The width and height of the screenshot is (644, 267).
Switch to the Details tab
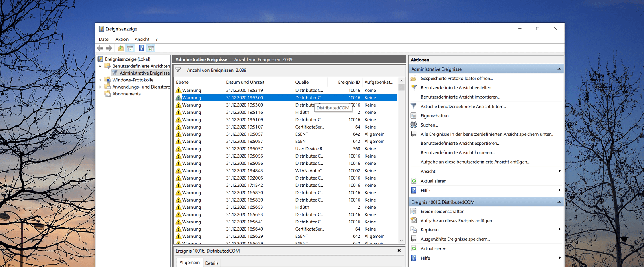click(212, 263)
